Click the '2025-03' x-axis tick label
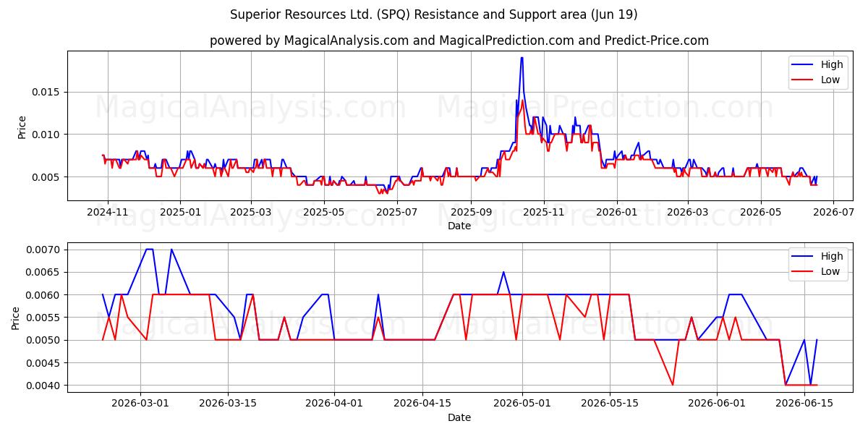Viewport: 868px width, 434px height. coord(250,212)
